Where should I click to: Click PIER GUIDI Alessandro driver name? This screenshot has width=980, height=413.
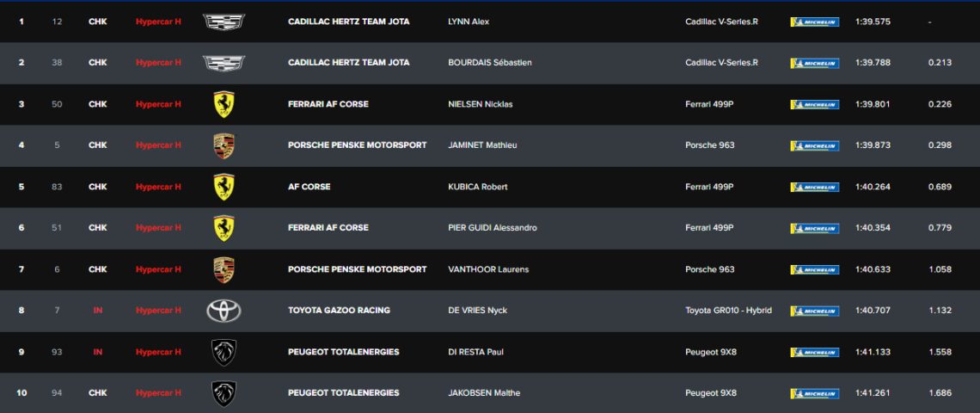point(493,228)
